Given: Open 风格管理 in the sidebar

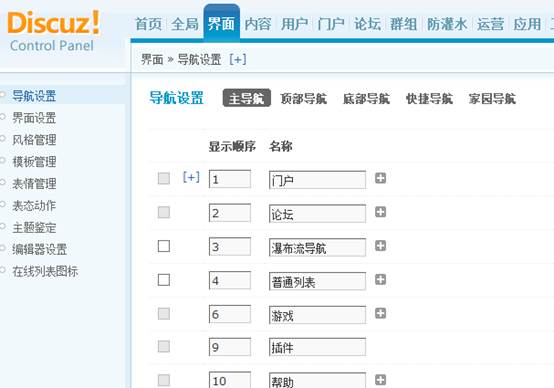Looking at the screenshot, I should (x=34, y=140).
